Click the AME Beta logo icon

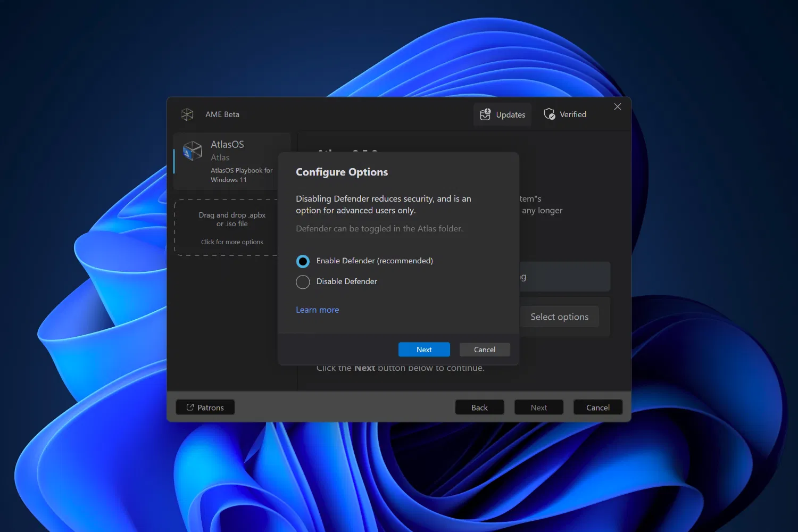click(x=187, y=114)
